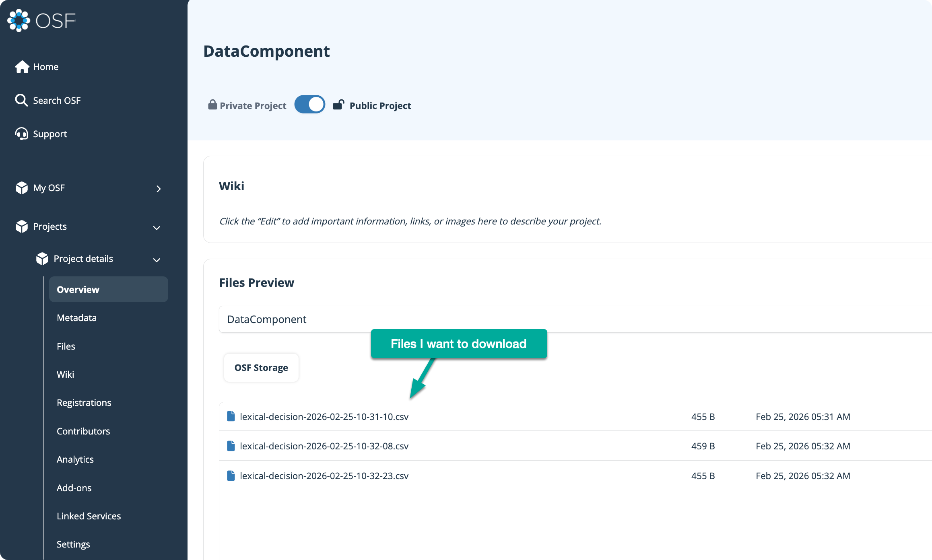The image size is (932, 560).
Task: Switch the privacy toggle back to Private
Action: (309, 104)
